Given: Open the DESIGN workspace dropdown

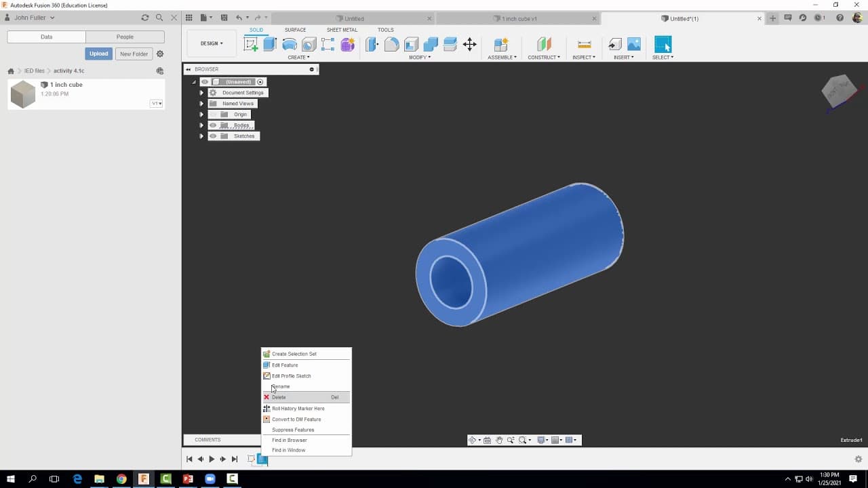Looking at the screenshot, I should [212, 43].
